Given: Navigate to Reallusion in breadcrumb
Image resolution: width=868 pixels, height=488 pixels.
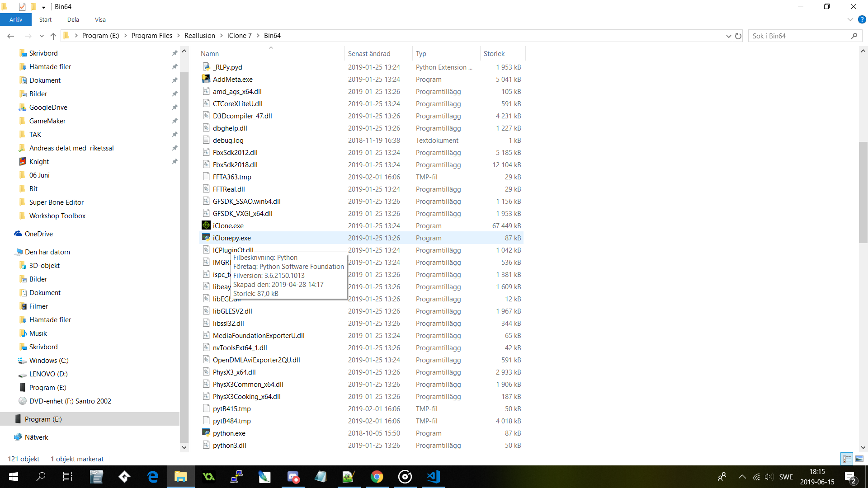Looking at the screenshot, I should (200, 36).
